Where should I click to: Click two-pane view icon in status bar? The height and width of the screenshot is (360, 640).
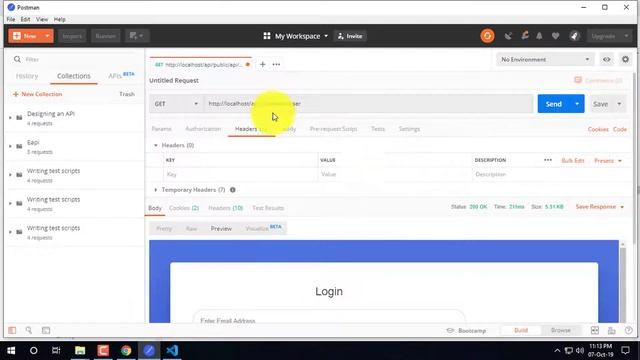(x=595, y=330)
